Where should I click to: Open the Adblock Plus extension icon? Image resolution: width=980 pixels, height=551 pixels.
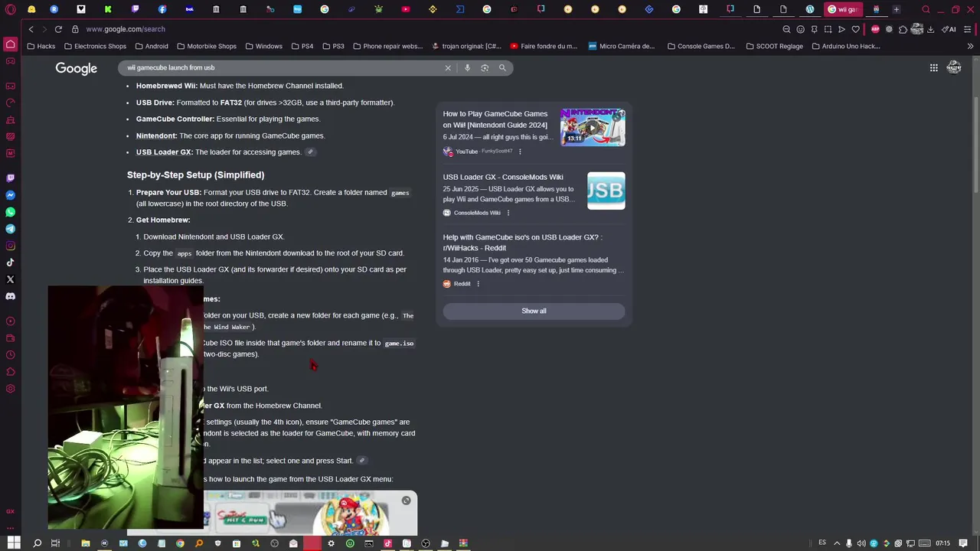875,29
